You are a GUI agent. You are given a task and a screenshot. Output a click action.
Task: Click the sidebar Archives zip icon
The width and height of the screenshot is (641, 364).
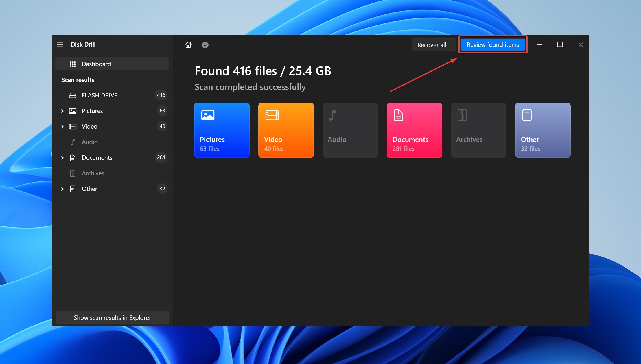click(73, 173)
